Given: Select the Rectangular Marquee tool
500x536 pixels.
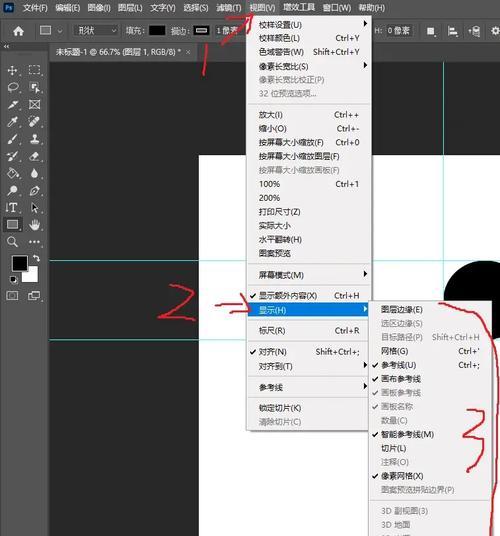Looking at the screenshot, I should point(34,70).
